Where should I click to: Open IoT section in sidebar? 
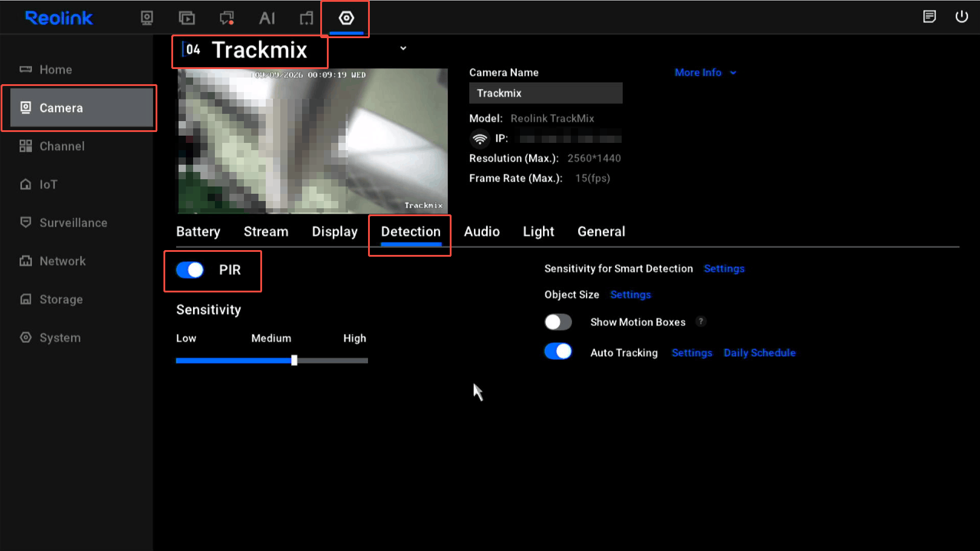tap(39, 184)
